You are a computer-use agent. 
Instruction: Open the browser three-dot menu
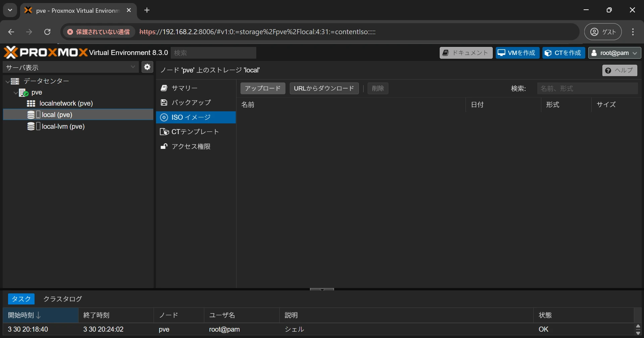click(633, 32)
